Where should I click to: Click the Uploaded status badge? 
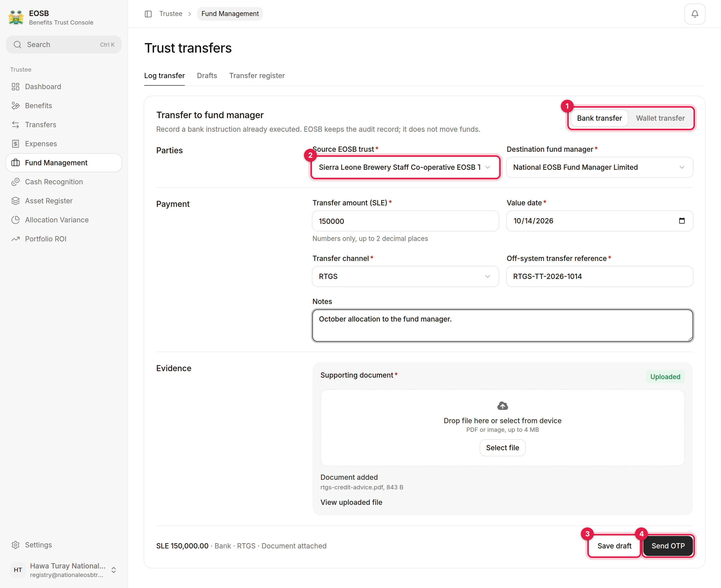[x=665, y=377]
